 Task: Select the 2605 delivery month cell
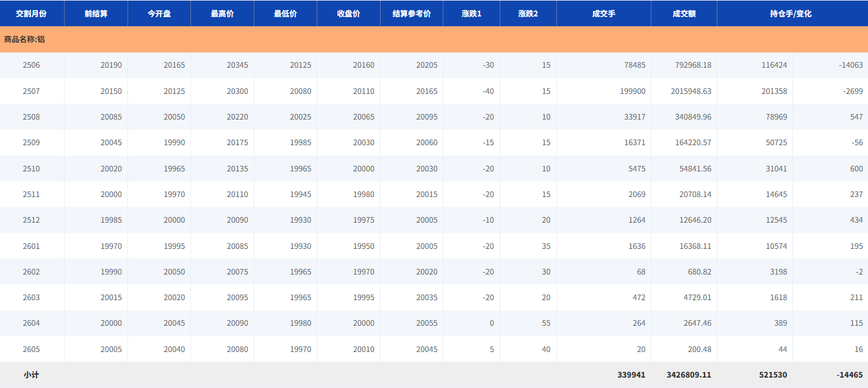(x=31, y=349)
